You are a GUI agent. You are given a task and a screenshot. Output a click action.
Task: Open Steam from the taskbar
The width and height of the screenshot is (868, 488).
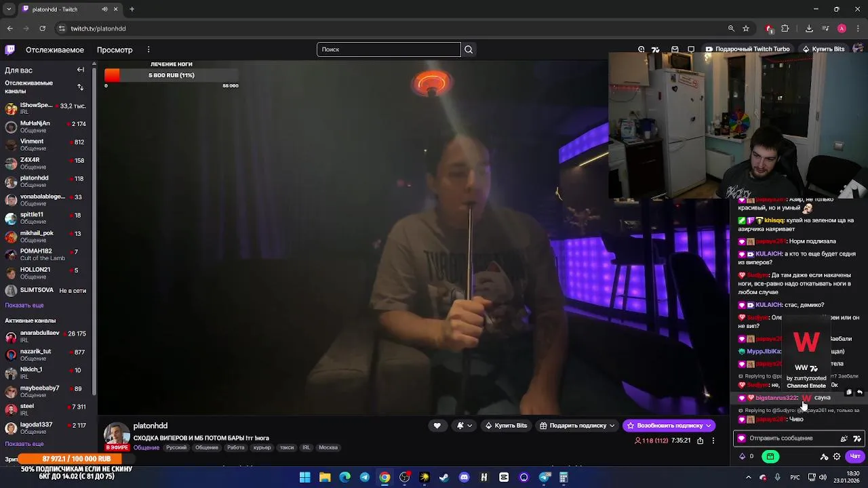[444, 477]
